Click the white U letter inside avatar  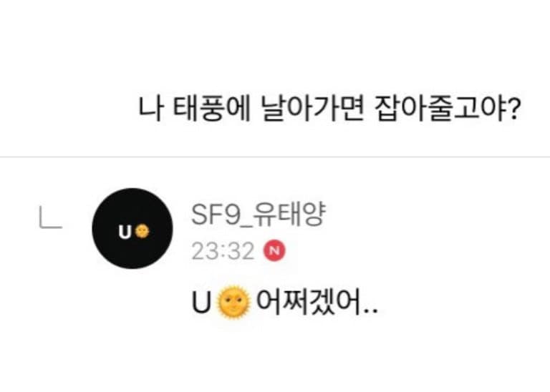pos(125,232)
